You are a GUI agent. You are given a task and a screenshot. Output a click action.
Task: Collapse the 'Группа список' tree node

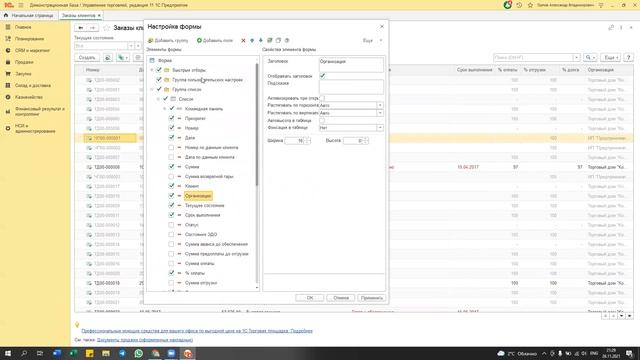pos(152,89)
